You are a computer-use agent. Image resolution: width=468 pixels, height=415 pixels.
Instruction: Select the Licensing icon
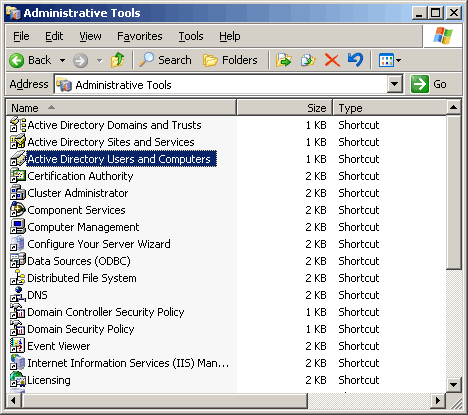(18, 380)
